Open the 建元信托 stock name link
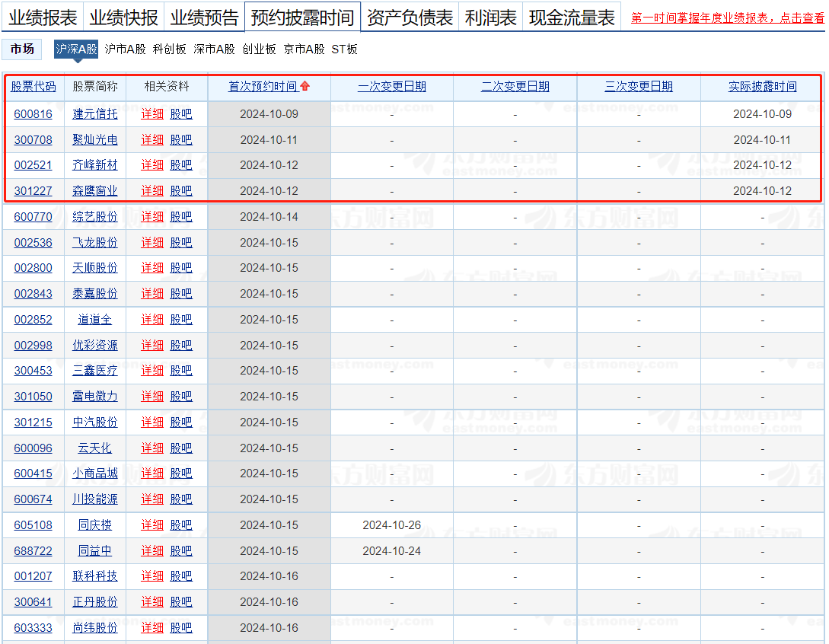This screenshot has height=644, width=829. 94,113
